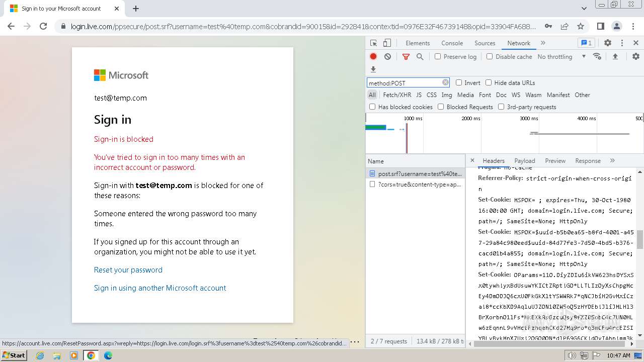Select the ?cors=true request row
This screenshot has width=644, height=362.
[x=415, y=185]
